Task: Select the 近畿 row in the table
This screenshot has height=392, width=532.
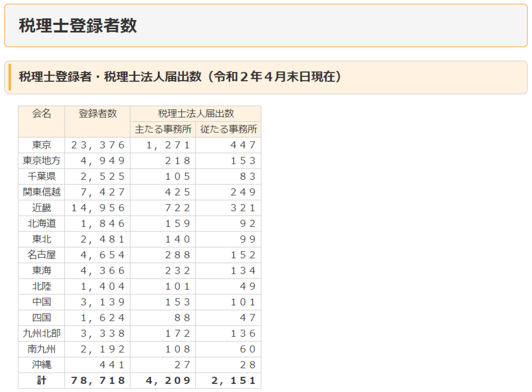Action: click(41, 207)
